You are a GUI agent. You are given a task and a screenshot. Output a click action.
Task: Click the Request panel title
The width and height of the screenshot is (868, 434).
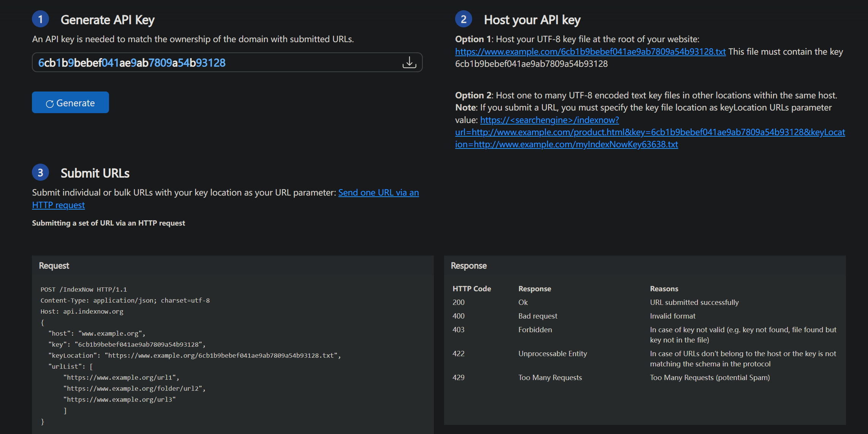54,265
